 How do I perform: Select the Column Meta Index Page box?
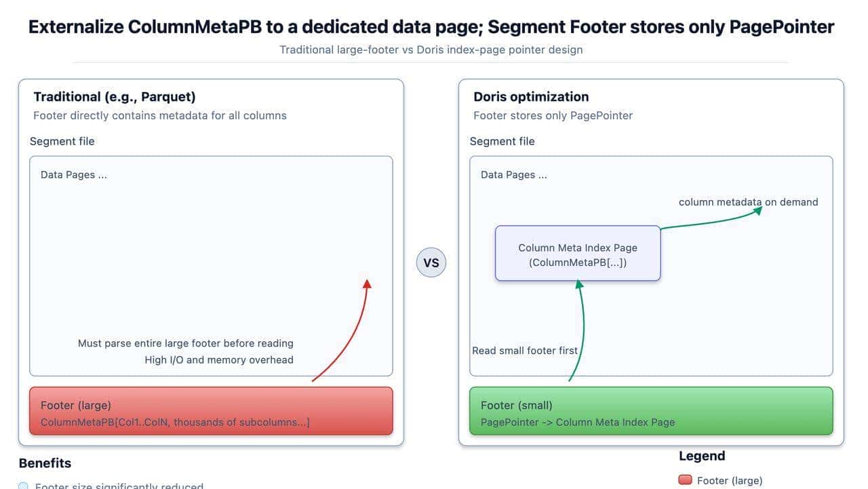578,254
